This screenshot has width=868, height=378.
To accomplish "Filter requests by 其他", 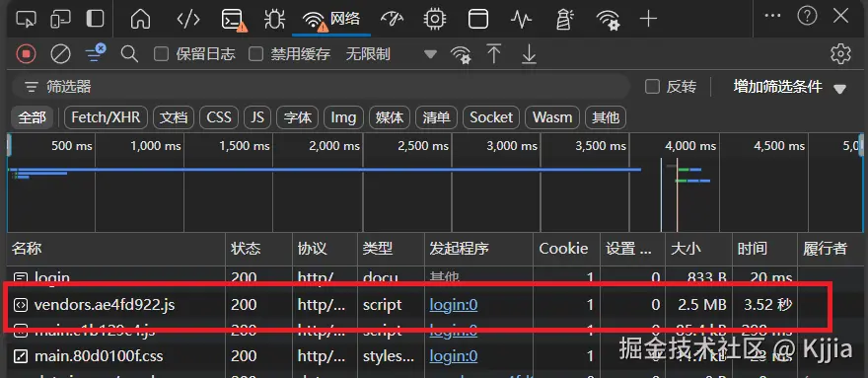I will click(606, 117).
